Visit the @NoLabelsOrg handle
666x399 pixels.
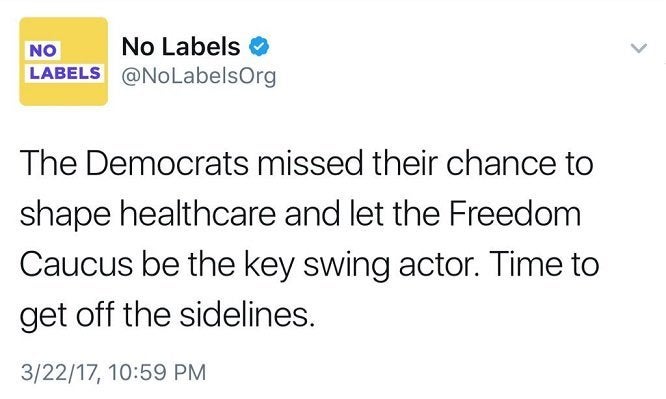(x=199, y=77)
